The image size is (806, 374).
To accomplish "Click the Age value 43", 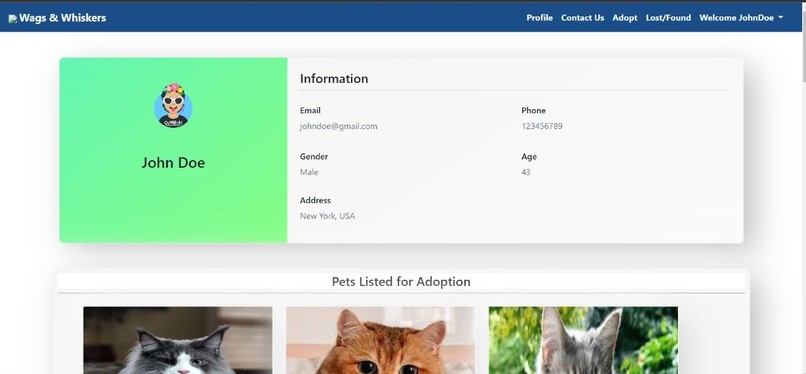I will point(526,172).
